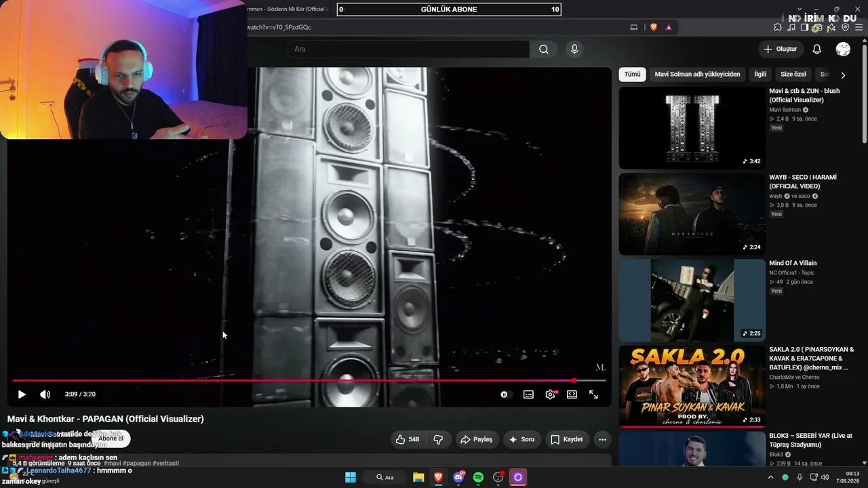Viewport: 868px width, 488px height.
Task: Click the tray microphone icon
Action: click(800, 477)
